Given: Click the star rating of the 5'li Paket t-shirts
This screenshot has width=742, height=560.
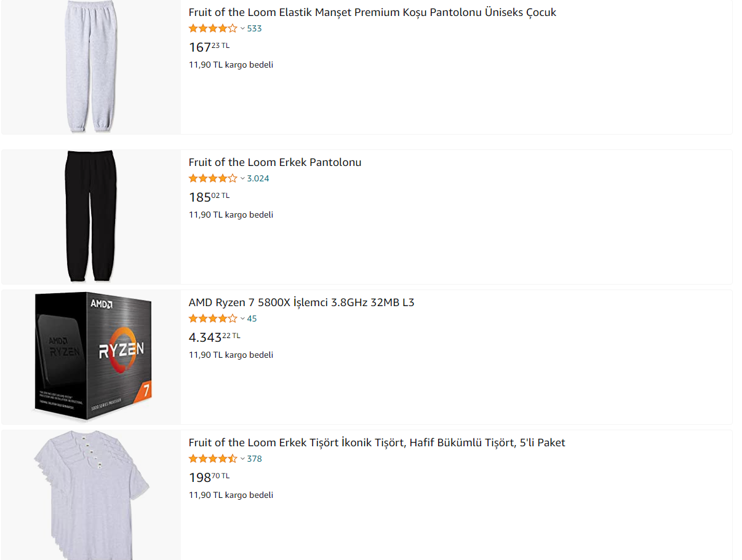Looking at the screenshot, I should click(x=212, y=459).
